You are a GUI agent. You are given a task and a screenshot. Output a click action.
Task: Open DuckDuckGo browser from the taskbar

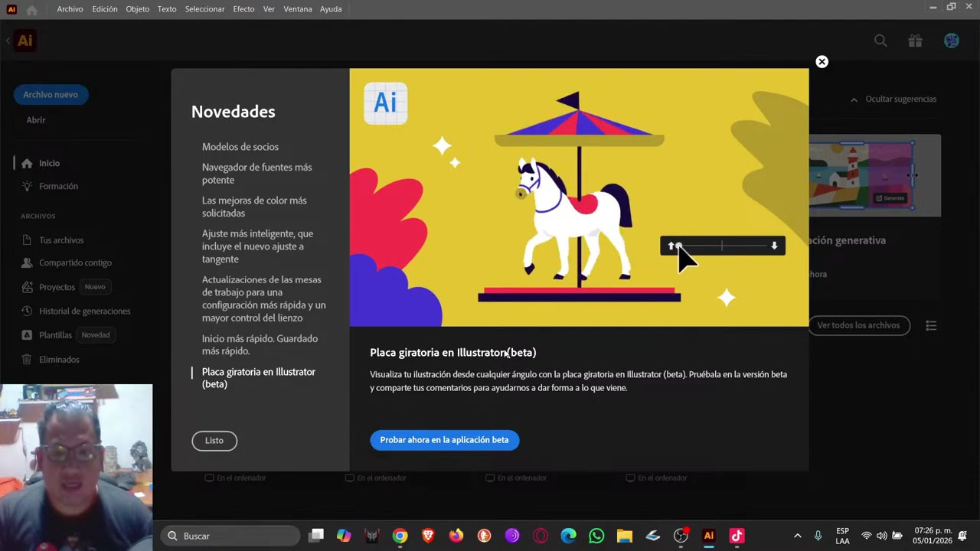click(484, 536)
